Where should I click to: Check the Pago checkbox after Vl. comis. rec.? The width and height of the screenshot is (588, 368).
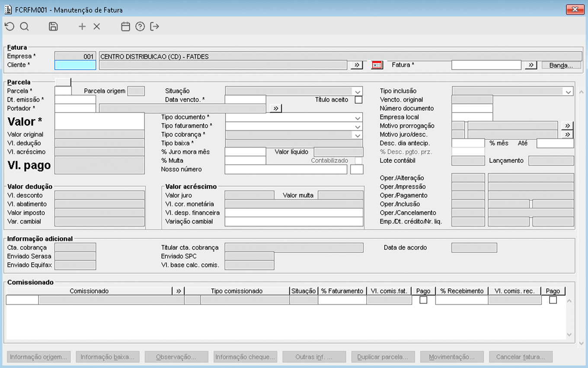(x=553, y=300)
